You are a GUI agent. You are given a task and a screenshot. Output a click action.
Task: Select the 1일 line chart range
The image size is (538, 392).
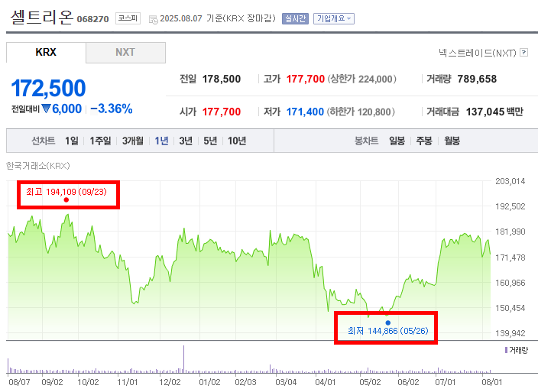[72, 141]
